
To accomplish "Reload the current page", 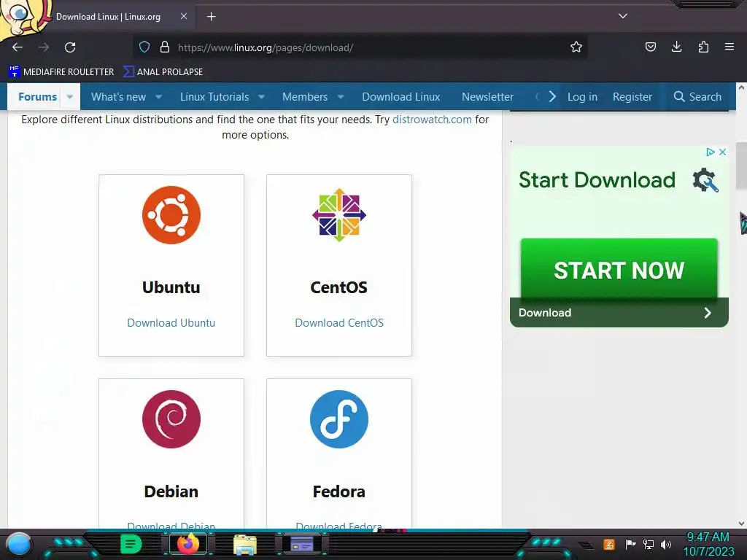I will point(70,47).
